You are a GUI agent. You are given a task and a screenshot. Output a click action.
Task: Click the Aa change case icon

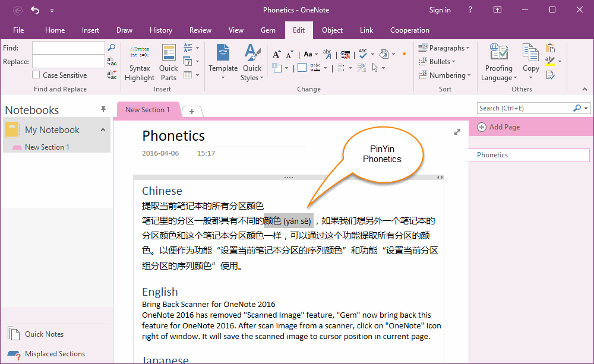pos(308,54)
